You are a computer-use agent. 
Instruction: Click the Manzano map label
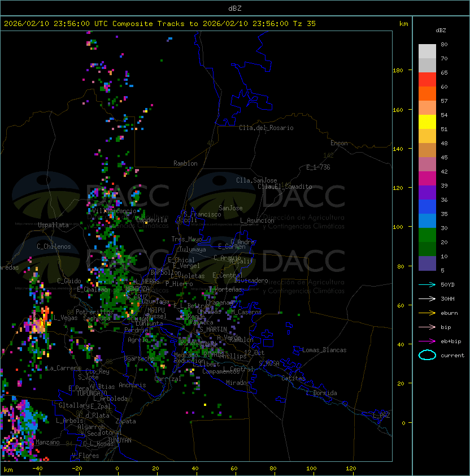(47, 442)
